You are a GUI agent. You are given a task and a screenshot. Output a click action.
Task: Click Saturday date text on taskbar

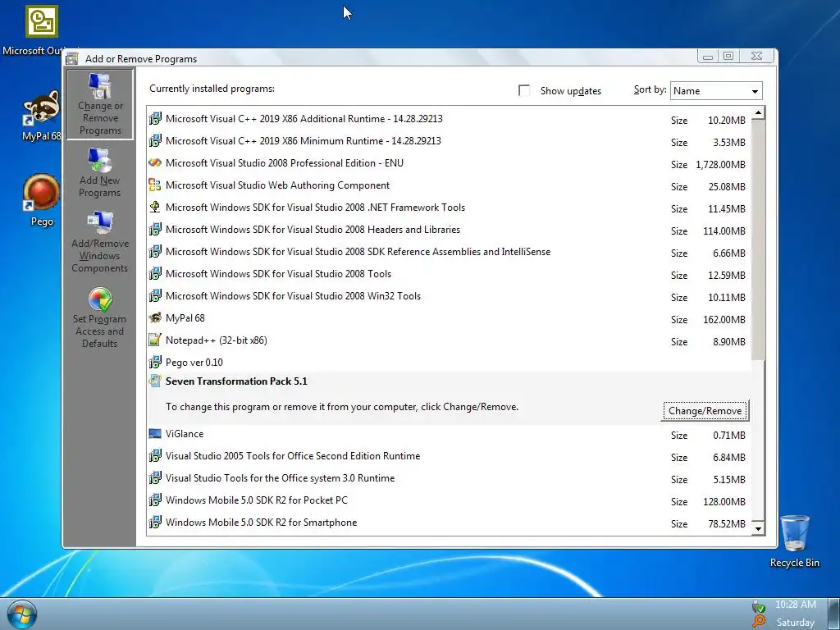pos(796,623)
